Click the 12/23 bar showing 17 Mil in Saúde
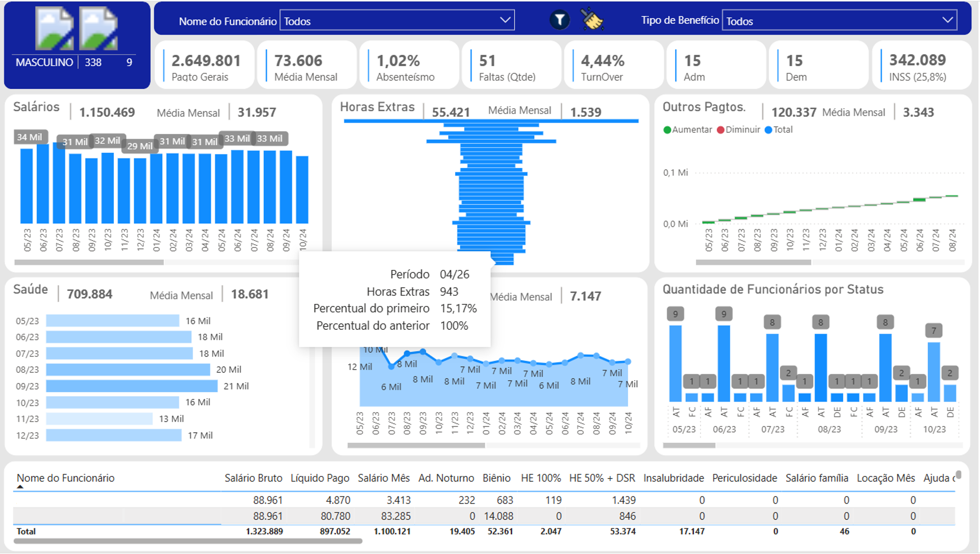The image size is (980, 554). click(114, 435)
